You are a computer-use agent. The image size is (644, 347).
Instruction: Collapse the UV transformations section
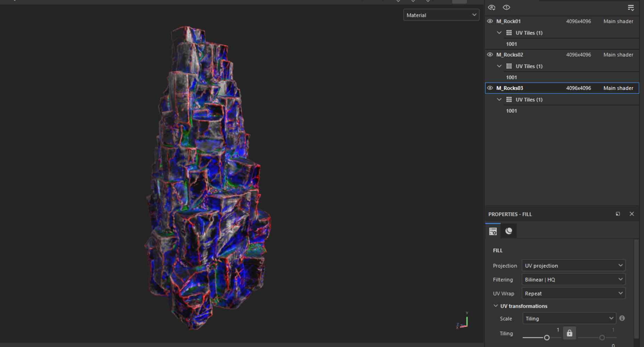(495, 306)
